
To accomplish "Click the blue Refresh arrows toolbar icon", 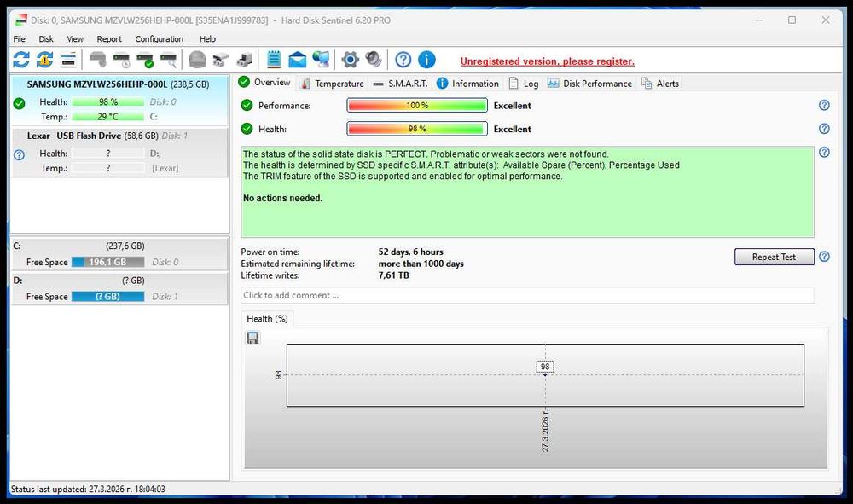I will coord(21,60).
